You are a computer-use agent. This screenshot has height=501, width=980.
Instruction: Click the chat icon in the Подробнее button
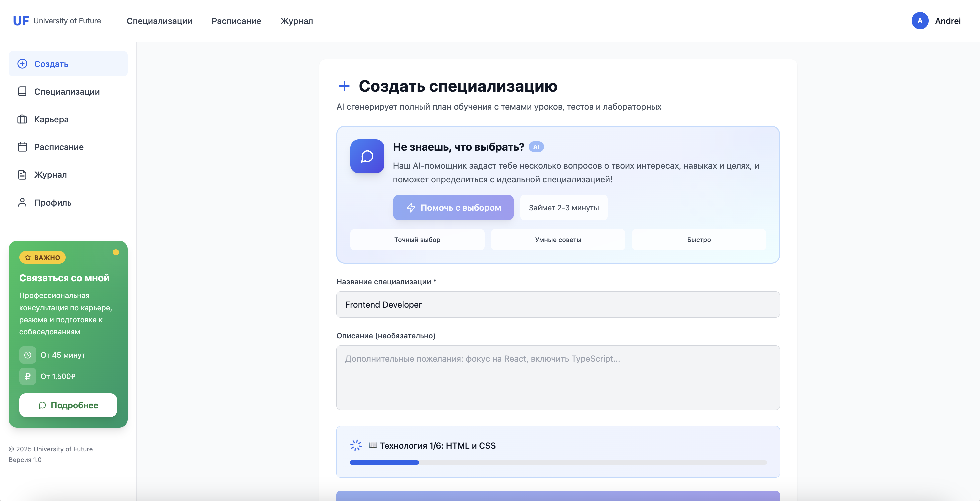(42, 405)
